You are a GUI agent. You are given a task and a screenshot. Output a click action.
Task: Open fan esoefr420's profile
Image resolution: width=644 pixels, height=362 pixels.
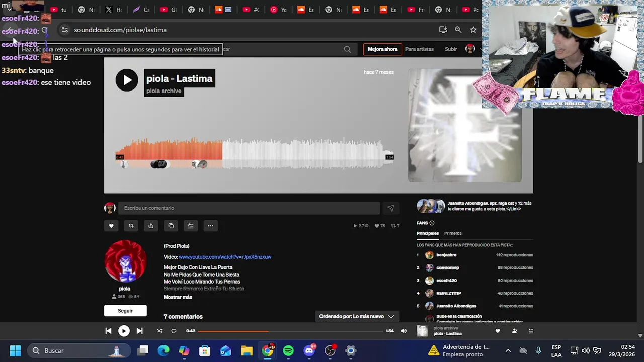pos(447,281)
